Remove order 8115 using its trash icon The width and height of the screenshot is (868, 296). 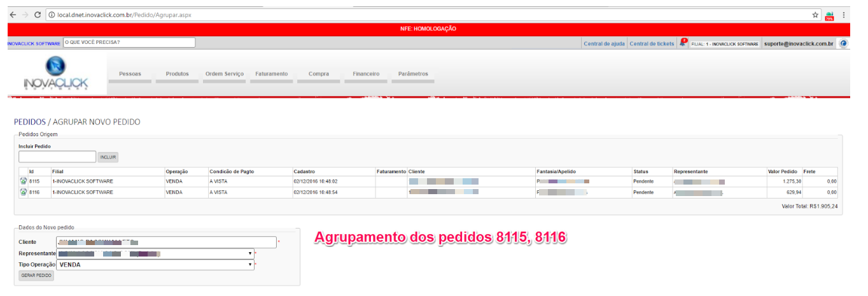point(24,181)
